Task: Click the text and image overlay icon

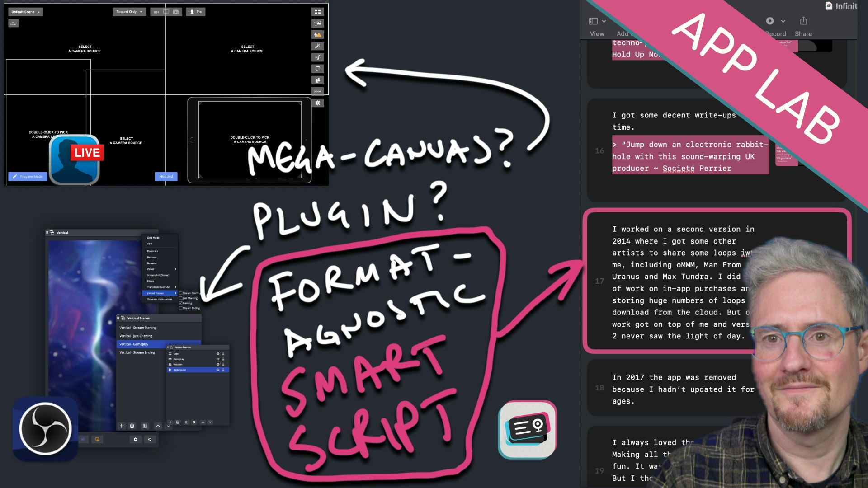Action: pyautogui.click(x=317, y=23)
